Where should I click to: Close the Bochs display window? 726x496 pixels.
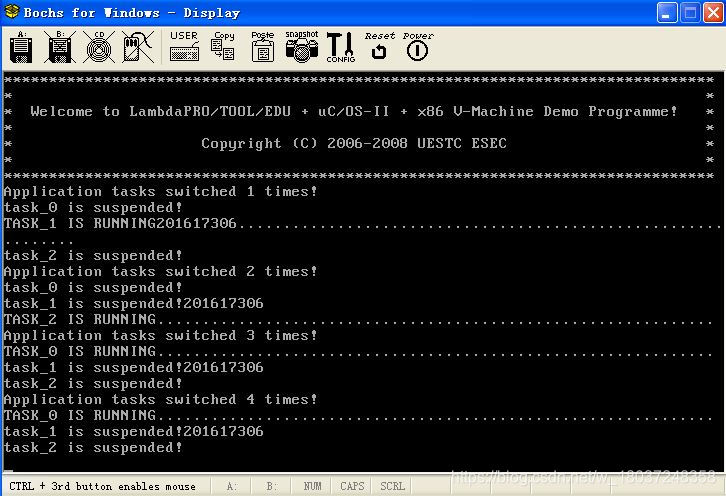point(713,13)
